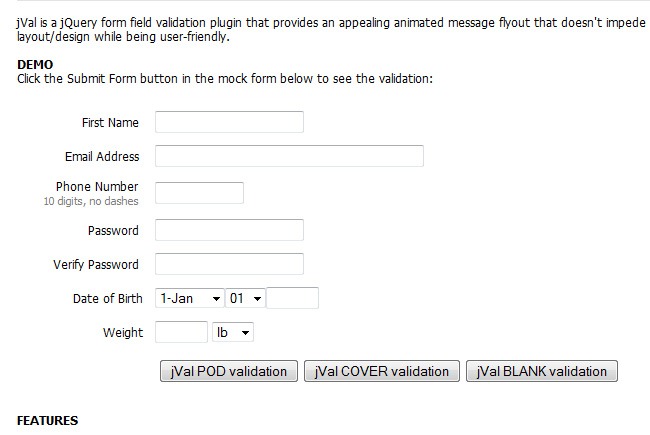The height and width of the screenshot is (435, 650).
Task: Click the "Phone Number" label text
Action: point(97,187)
